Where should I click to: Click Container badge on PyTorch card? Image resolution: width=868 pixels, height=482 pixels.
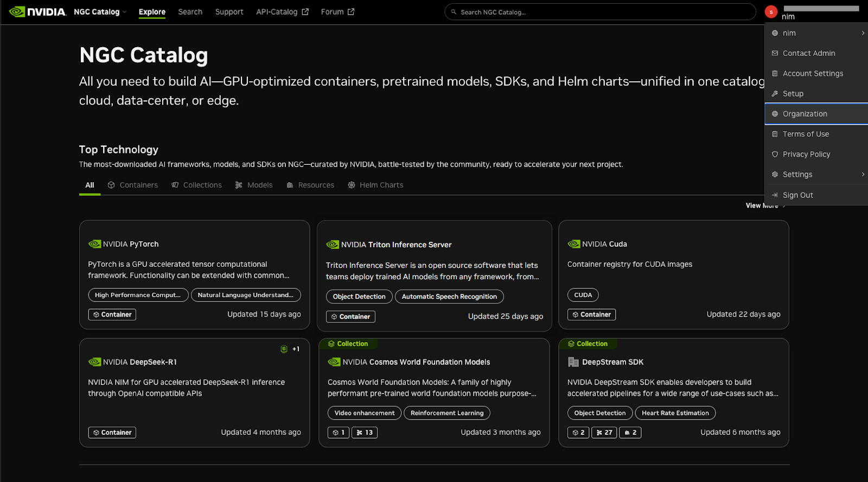[x=112, y=314]
